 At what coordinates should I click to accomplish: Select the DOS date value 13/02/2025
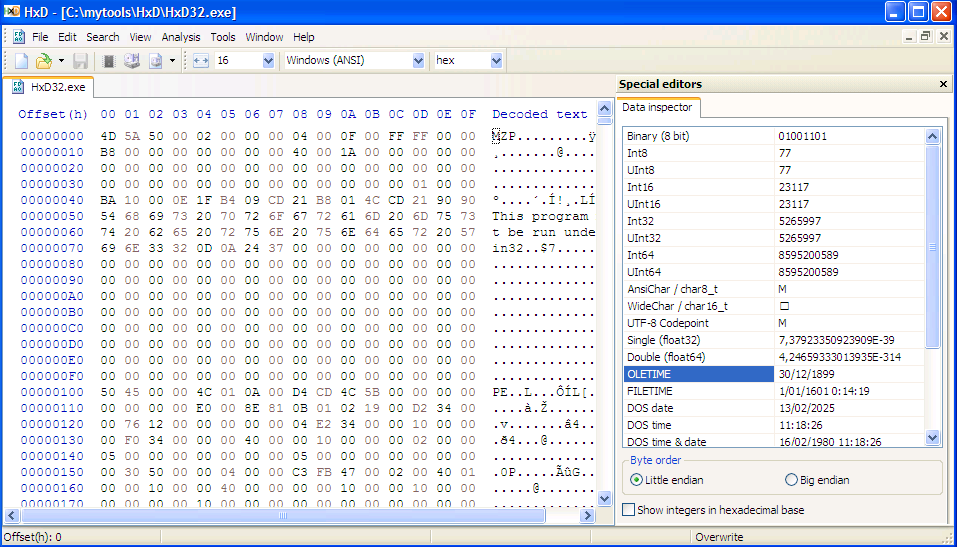[x=806, y=408]
